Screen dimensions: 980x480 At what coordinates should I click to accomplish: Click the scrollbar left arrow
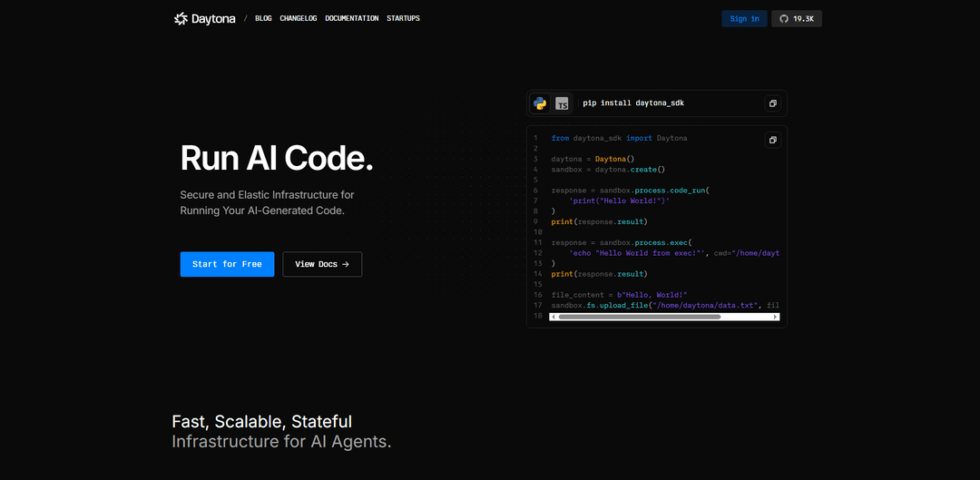[x=554, y=317]
